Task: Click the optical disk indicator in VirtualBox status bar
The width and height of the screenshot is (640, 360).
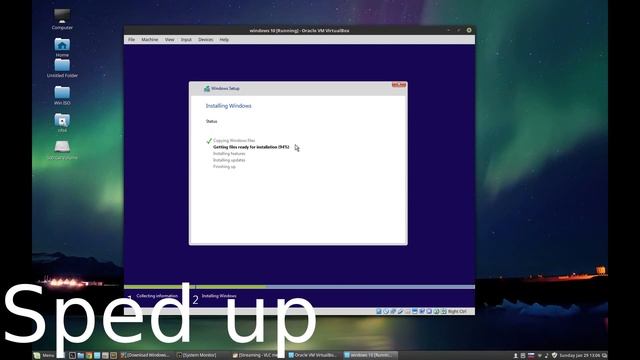Action: 386,311
